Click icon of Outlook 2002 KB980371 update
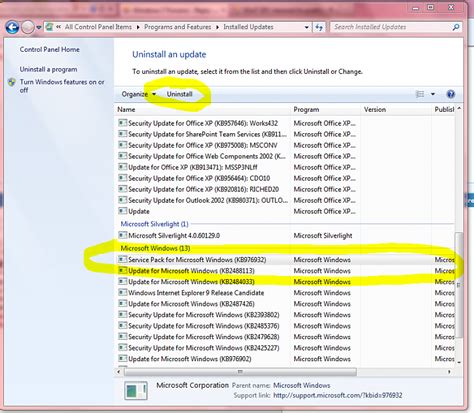Screen dimensions: 474x413 (123, 200)
